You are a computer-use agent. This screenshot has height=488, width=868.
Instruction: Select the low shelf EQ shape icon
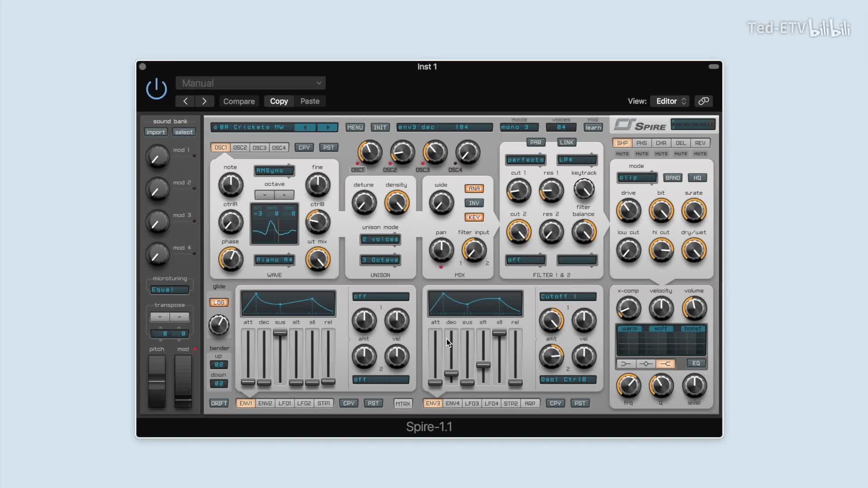click(x=626, y=364)
